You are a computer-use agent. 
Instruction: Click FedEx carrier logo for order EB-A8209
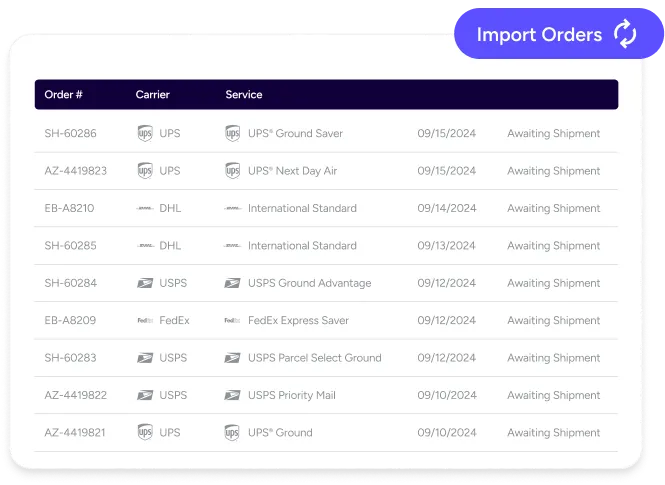(x=145, y=321)
